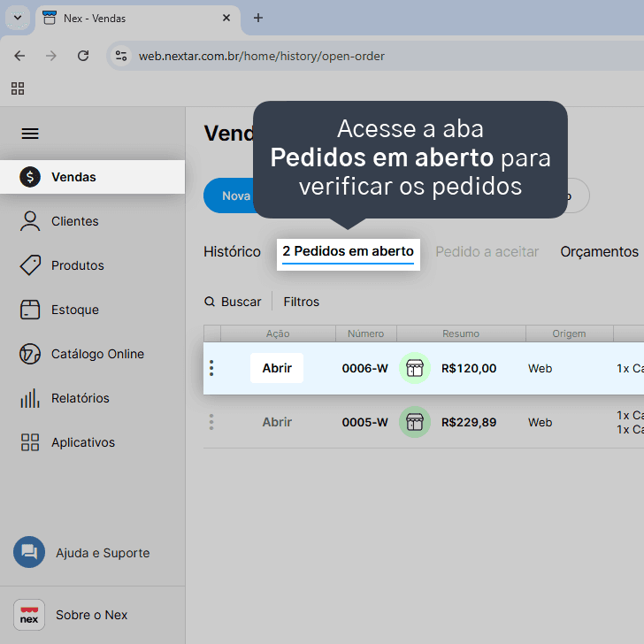The image size is (644, 644).
Task: Click the Relatórios bar chart icon
Action: (30, 398)
